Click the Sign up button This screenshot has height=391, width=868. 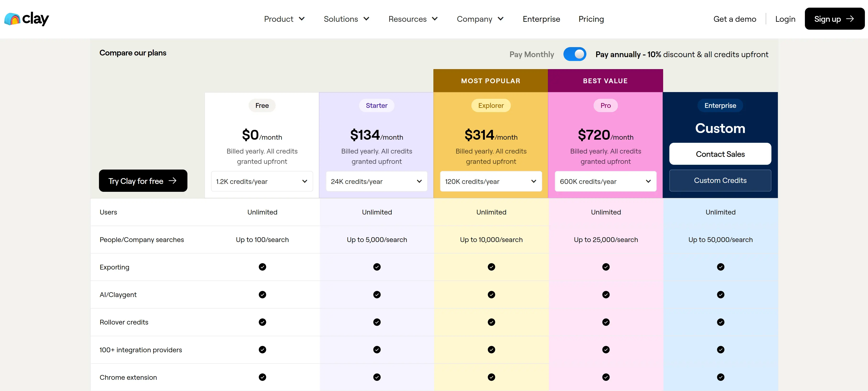[834, 19]
